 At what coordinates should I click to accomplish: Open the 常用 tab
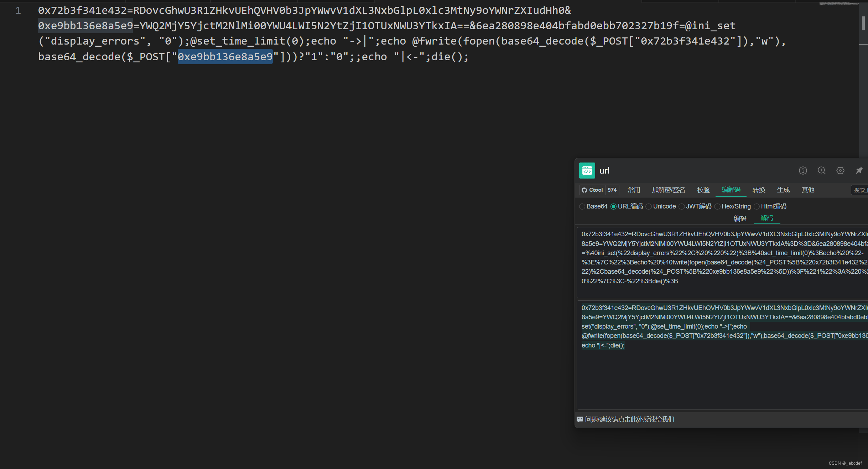(634, 190)
